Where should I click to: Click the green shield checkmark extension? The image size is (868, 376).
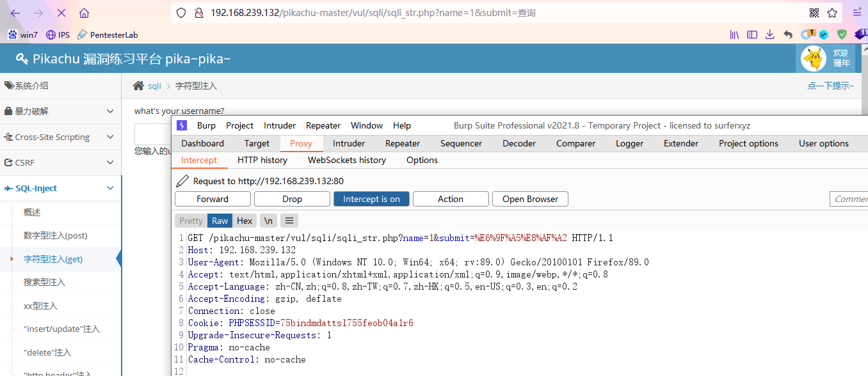[842, 35]
